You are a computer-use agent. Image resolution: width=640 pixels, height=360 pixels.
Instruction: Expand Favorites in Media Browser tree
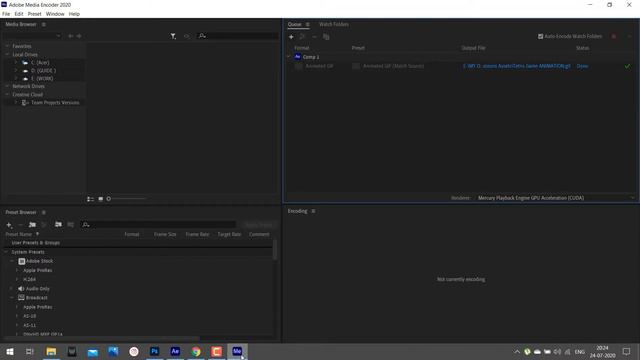pyautogui.click(x=7, y=46)
